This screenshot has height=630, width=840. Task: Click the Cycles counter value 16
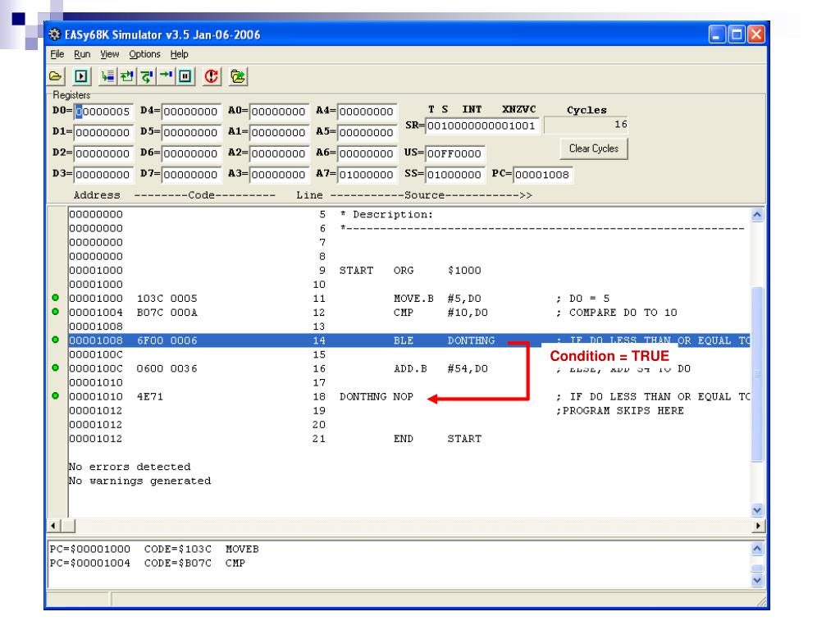point(586,125)
